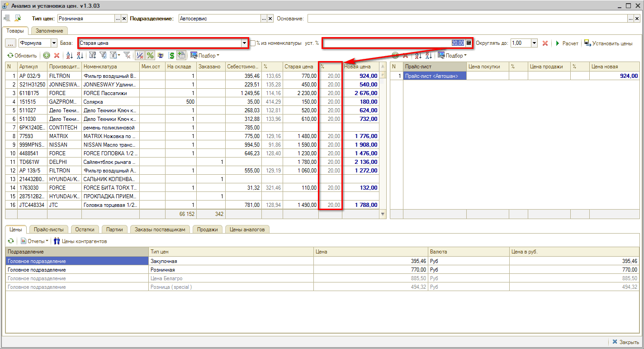Open the Партии tab
This screenshot has width=644, height=349.
pos(114,229)
